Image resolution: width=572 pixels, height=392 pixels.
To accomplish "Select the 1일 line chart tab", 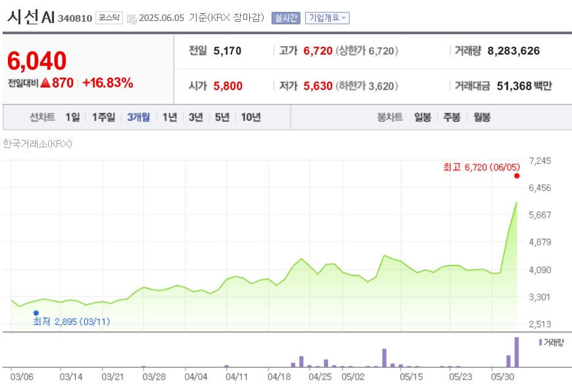I will point(72,117).
